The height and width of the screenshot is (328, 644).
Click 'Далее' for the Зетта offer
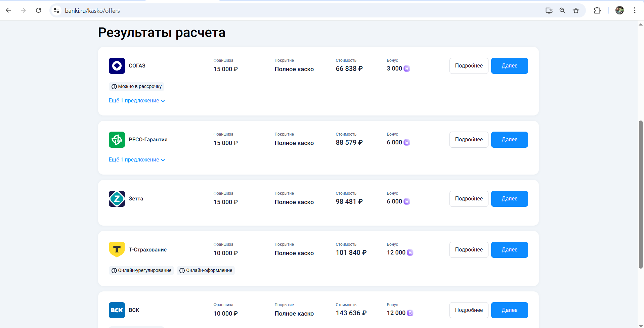[x=509, y=199]
